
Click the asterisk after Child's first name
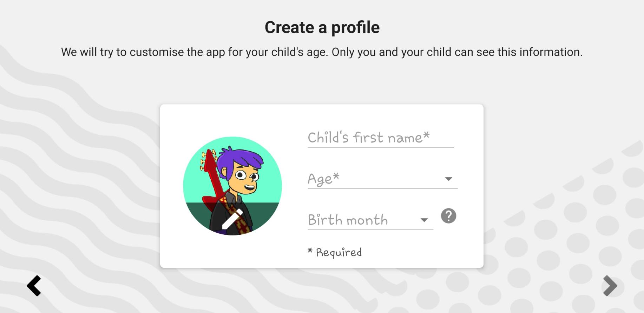[x=426, y=135]
